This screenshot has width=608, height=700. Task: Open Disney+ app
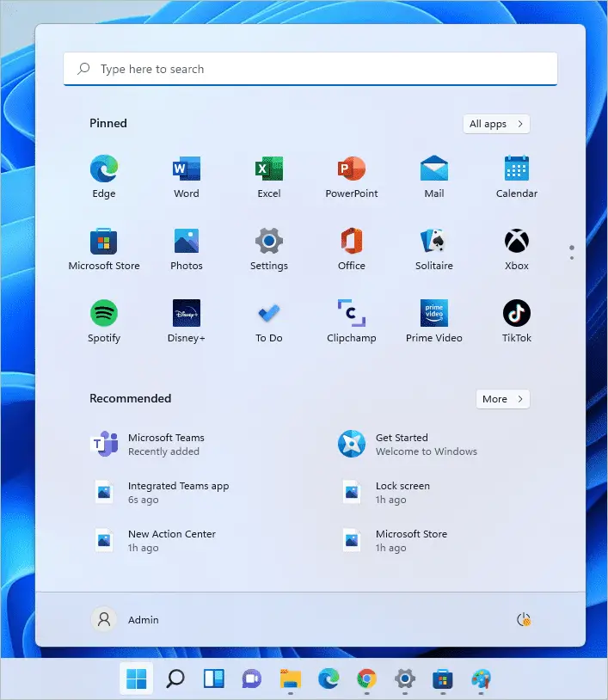tap(186, 321)
